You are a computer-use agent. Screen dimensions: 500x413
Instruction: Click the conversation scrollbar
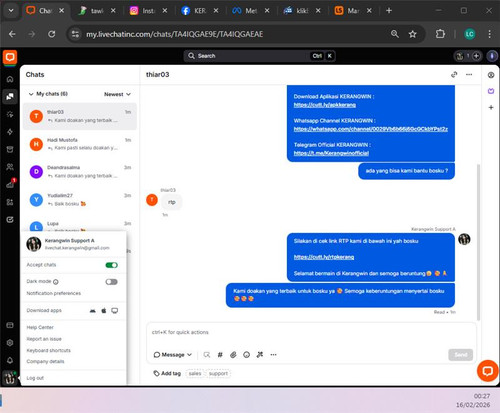pyautogui.click(x=478, y=242)
